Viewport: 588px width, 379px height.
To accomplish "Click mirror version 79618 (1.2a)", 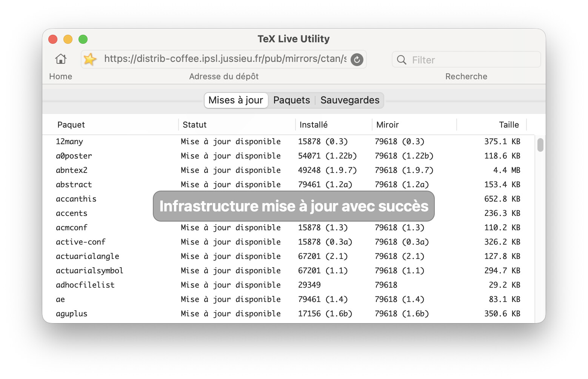I will 402,185.
